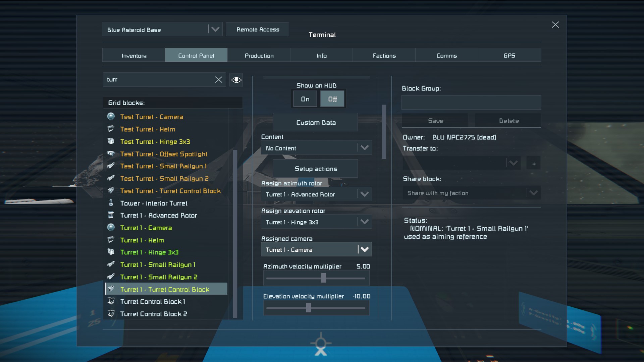Click helm icon beside Turret 1 - Helm
This screenshot has height=362, width=644.
click(111, 240)
